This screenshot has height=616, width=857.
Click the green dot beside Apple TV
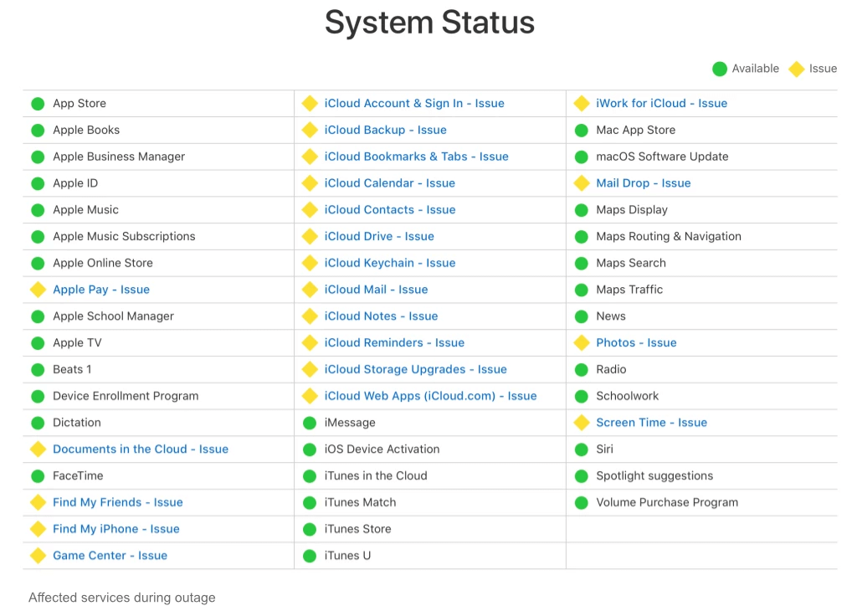pyautogui.click(x=38, y=343)
